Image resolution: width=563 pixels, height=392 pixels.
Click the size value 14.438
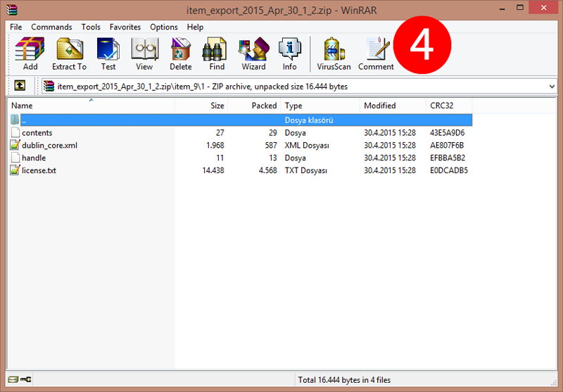213,170
